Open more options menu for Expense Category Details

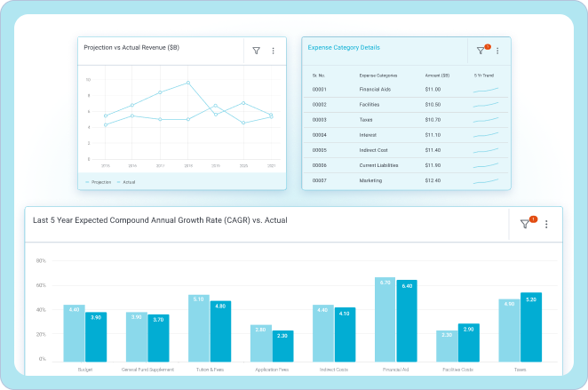coord(497,52)
